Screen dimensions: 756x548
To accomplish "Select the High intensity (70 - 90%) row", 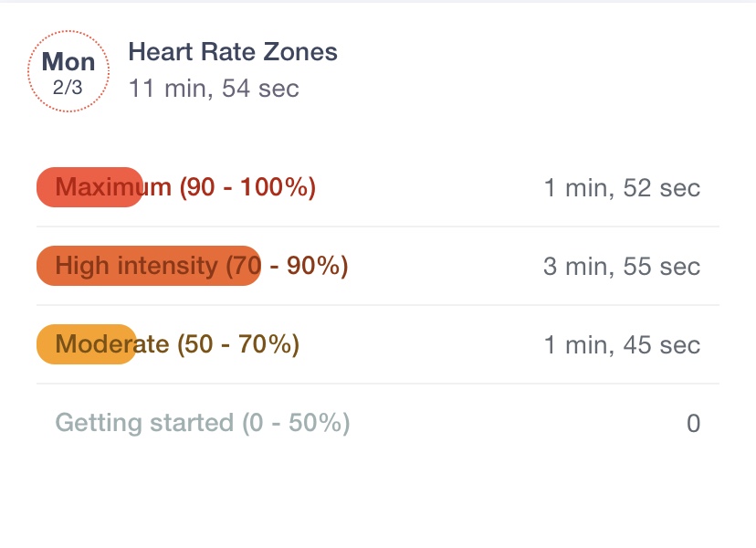I will tap(378, 266).
